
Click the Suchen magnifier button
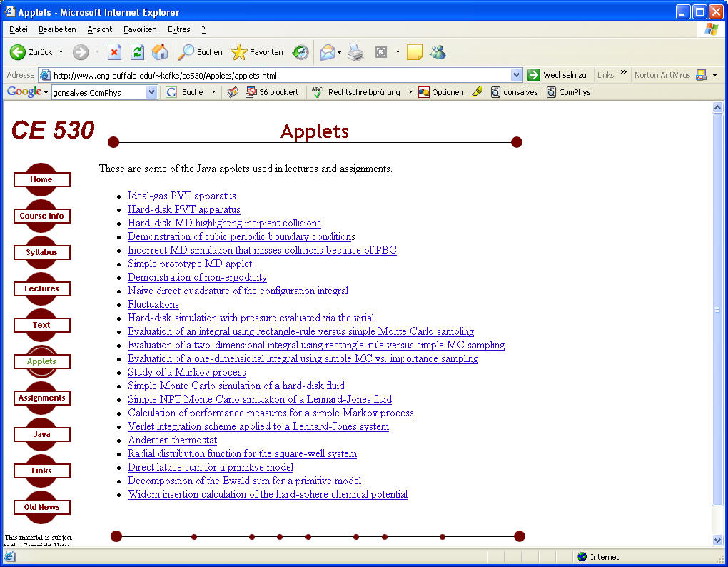pyautogui.click(x=201, y=52)
